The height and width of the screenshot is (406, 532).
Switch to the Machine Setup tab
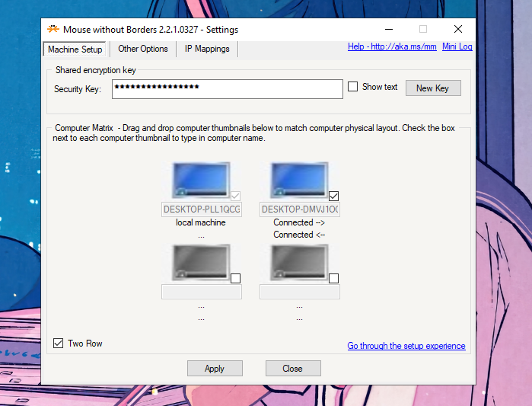75,50
